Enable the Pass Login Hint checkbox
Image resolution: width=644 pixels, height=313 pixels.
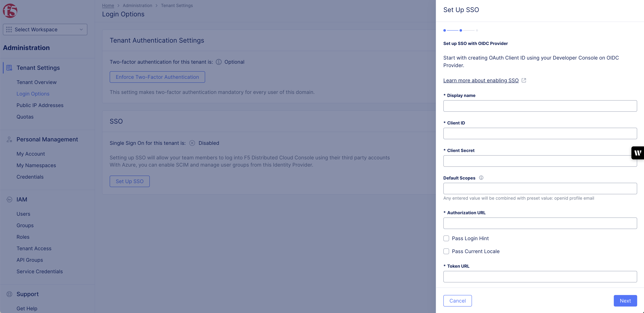(446, 238)
